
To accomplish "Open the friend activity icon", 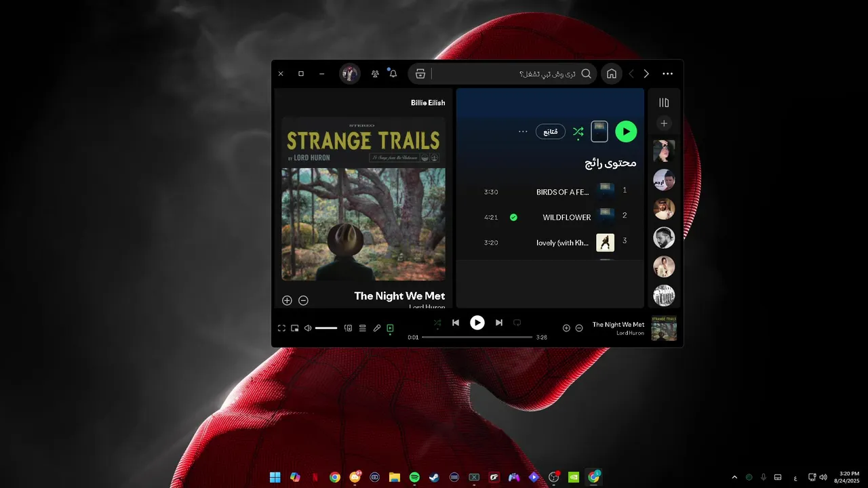I will tap(375, 74).
